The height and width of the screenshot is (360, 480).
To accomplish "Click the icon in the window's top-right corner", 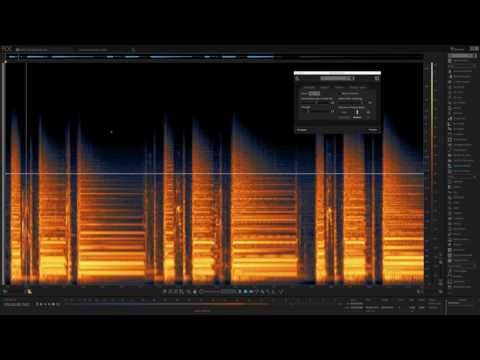I will (474, 49).
